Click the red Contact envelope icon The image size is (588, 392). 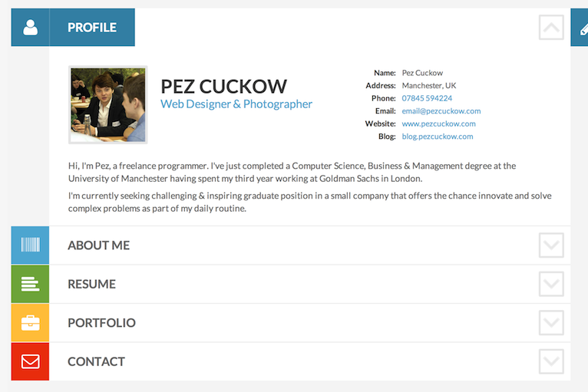[x=30, y=361]
